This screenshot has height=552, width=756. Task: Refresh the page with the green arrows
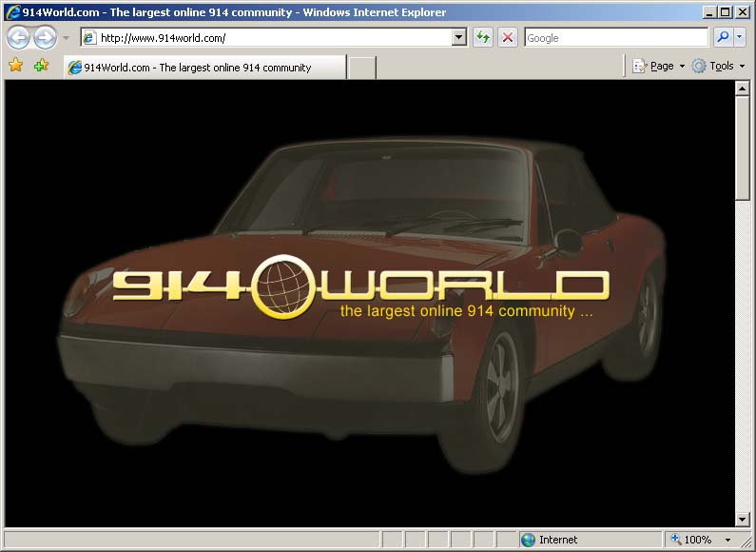(483, 38)
